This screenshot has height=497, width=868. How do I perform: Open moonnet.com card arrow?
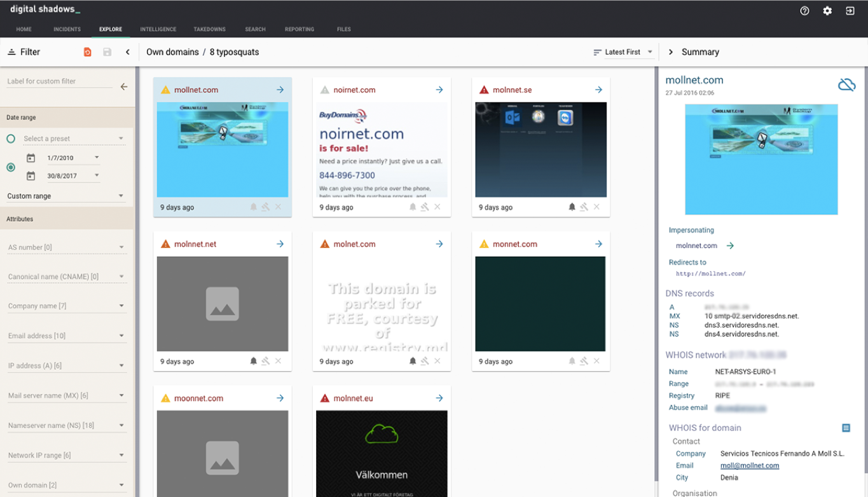tap(280, 398)
